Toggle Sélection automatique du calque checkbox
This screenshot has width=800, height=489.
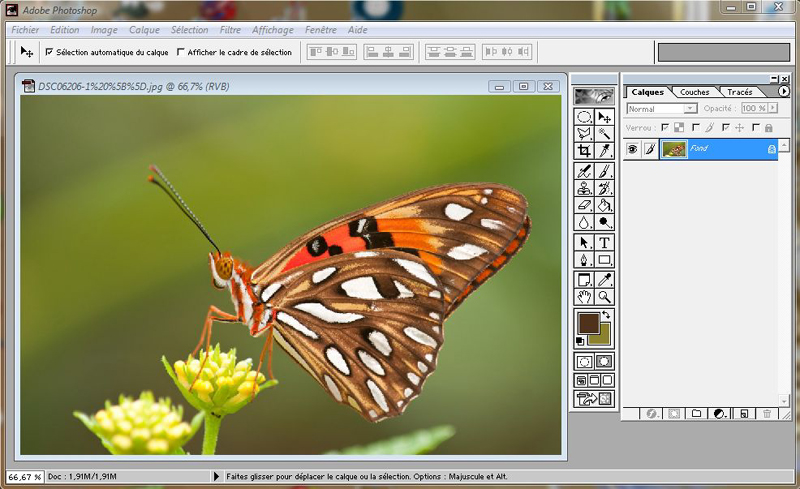tap(49, 52)
